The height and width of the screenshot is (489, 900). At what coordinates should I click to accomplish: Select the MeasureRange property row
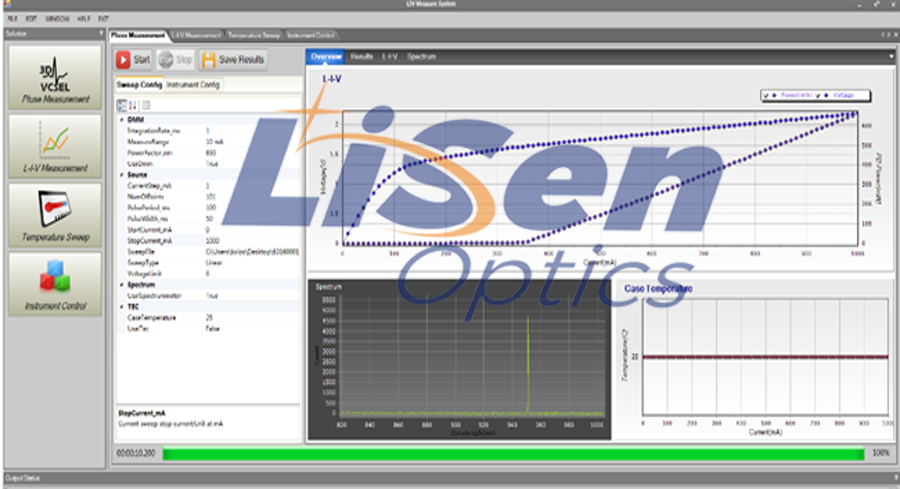click(x=208, y=141)
